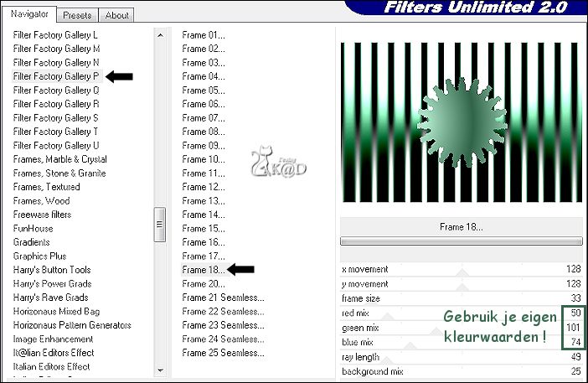The width and height of the screenshot is (588, 383).
Task: Select Frame 24 Seamless filter
Action: point(223,339)
